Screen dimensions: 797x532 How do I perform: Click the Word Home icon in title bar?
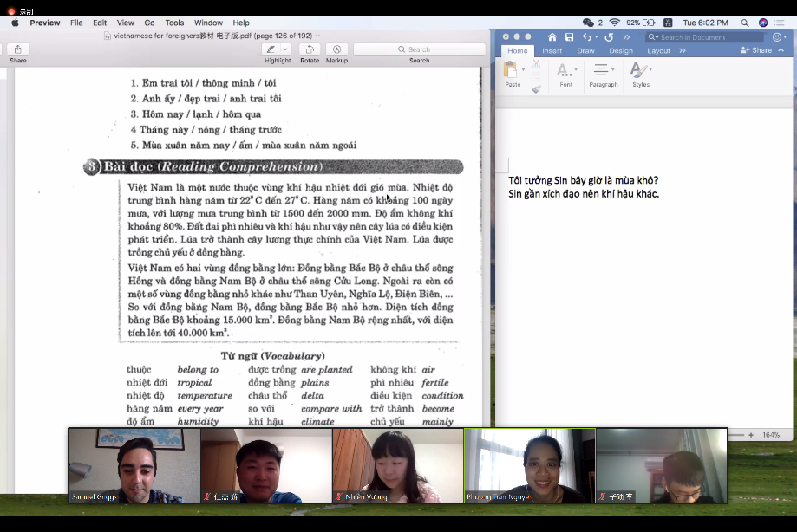pos(552,37)
